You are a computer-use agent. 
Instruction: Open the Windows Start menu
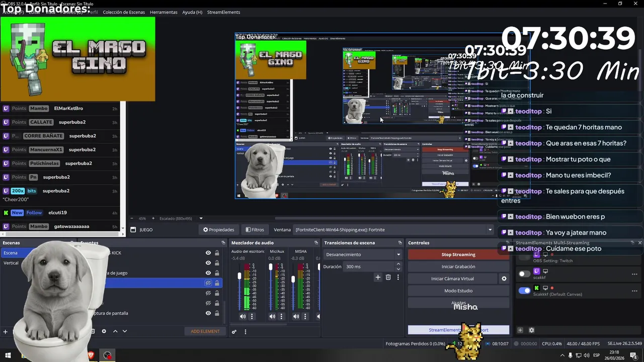8,355
